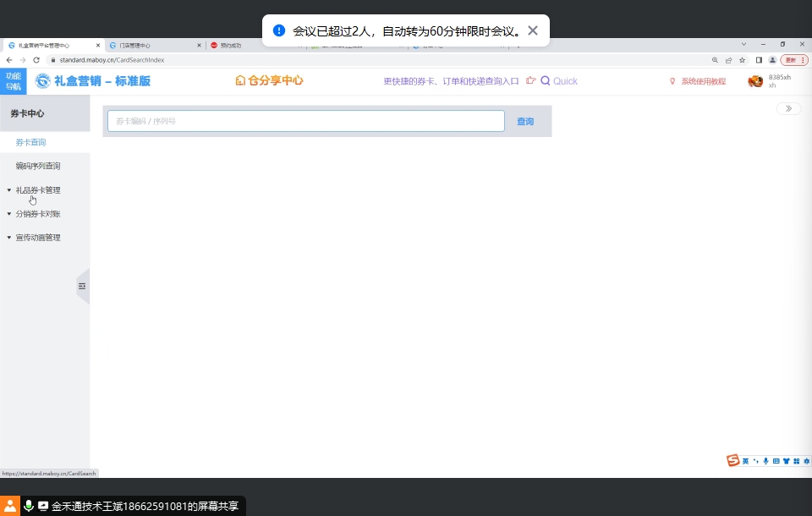Open 编码序列查询 sidebar item
This screenshot has width=812, height=516.
point(38,166)
